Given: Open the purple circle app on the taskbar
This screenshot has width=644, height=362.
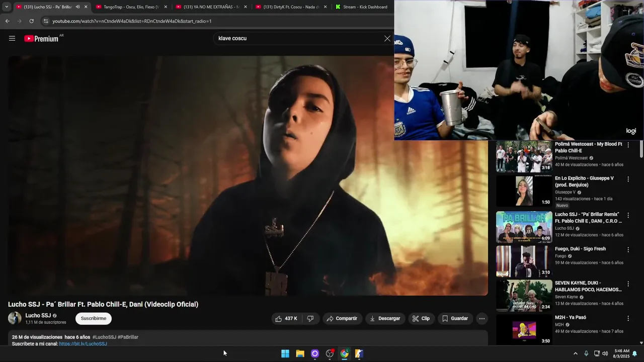Looking at the screenshot, I should pos(315,353).
